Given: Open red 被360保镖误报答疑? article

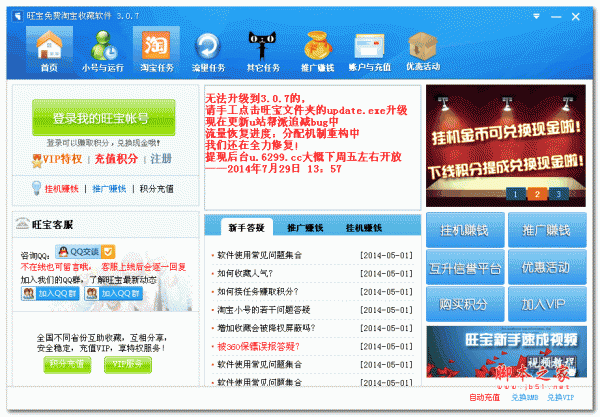Looking at the screenshot, I should pyautogui.click(x=258, y=346).
